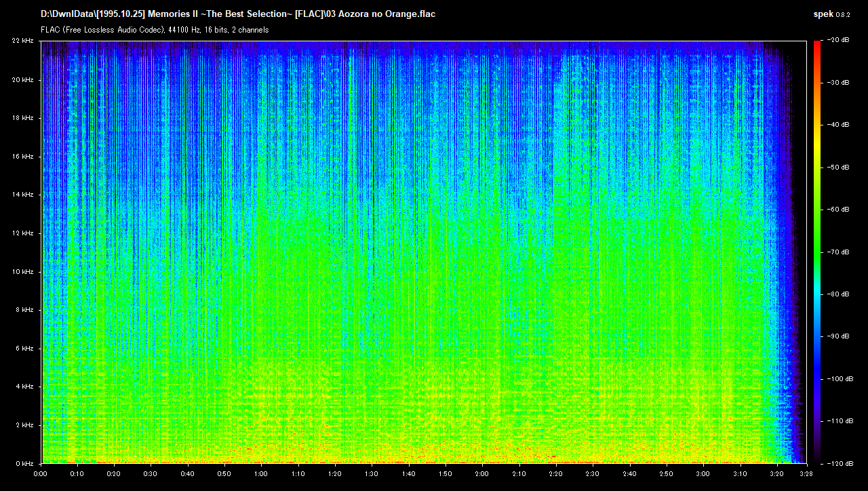Viewport: 868px width, 491px height.
Task: Click inside the spectrogram plot area
Action: (423, 252)
